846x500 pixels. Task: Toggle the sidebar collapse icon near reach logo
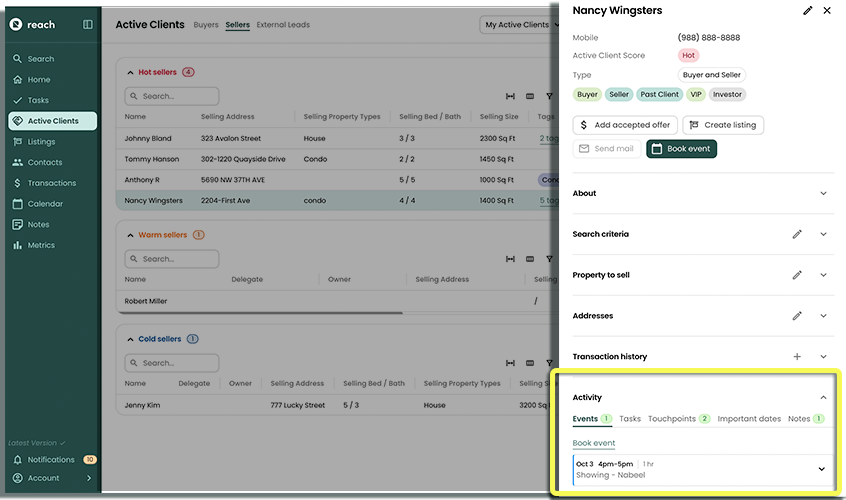point(88,24)
